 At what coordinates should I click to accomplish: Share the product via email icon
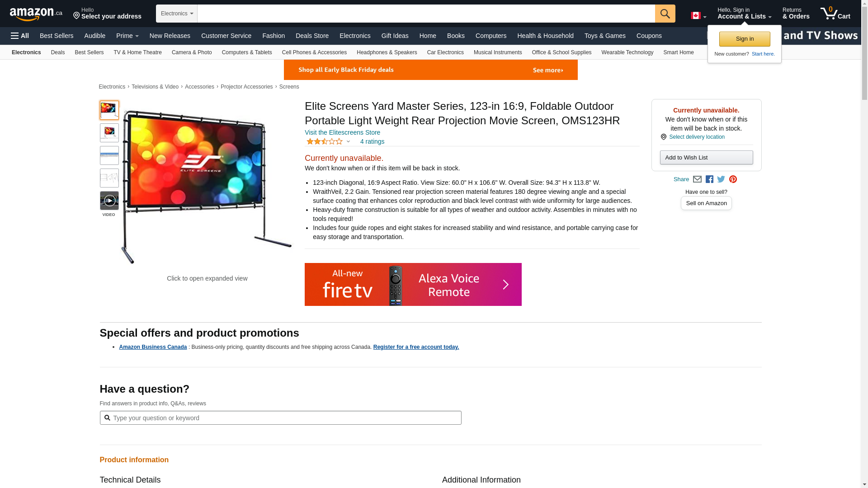697,179
